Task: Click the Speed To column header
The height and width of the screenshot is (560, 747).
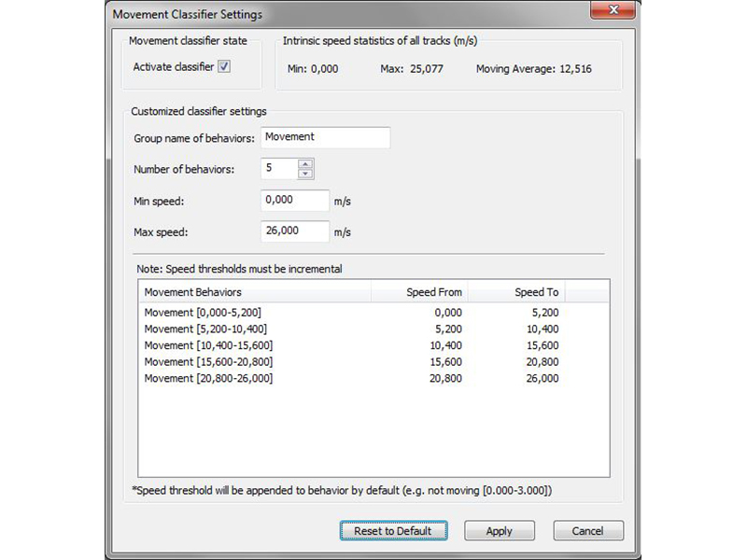Action: pyautogui.click(x=516, y=292)
